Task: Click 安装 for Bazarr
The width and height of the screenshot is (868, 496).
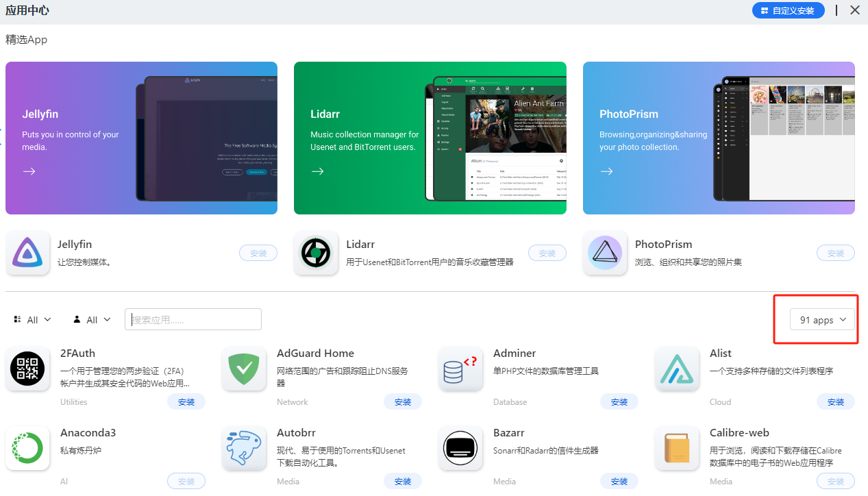Action: pos(619,482)
